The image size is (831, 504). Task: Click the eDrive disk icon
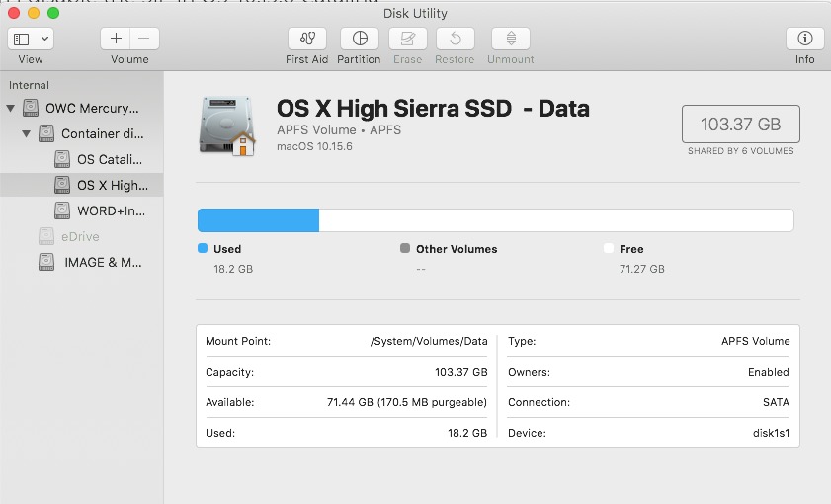point(46,236)
